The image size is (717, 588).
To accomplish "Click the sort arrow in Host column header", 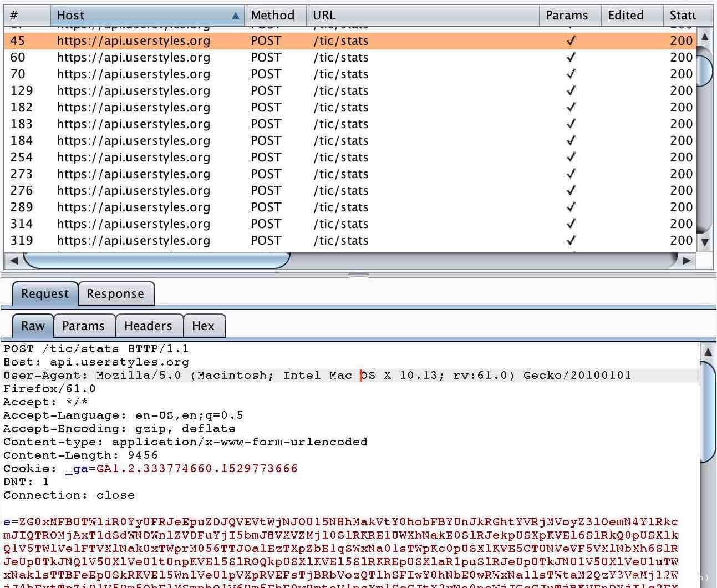I will tap(235, 16).
